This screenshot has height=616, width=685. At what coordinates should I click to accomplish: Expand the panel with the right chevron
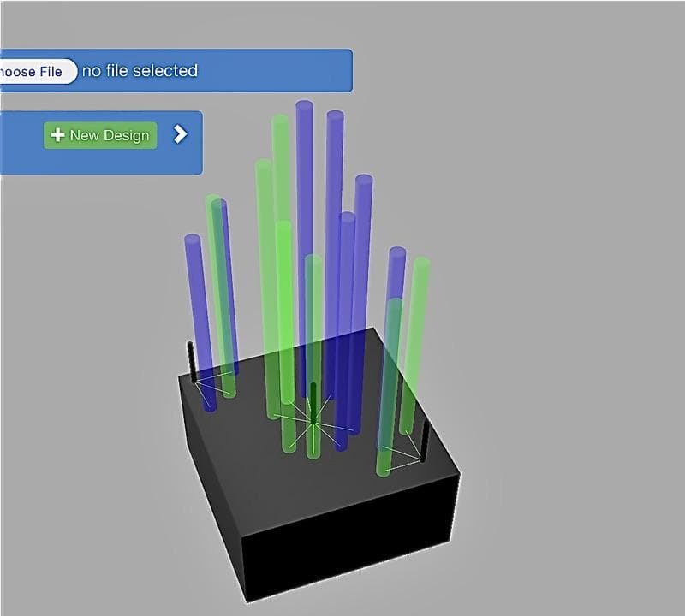point(180,134)
